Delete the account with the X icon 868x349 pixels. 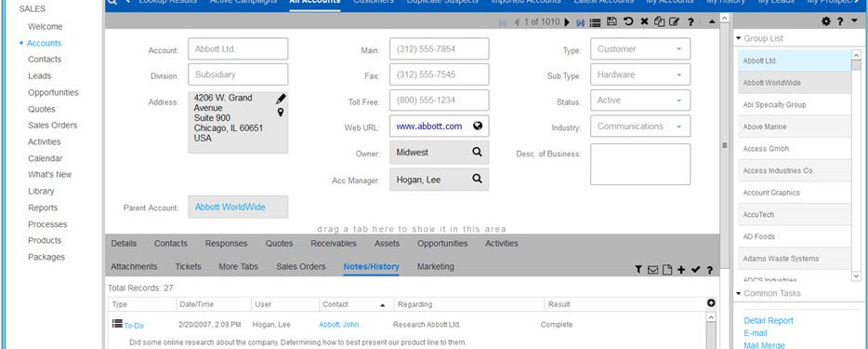[x=644, y=21]
